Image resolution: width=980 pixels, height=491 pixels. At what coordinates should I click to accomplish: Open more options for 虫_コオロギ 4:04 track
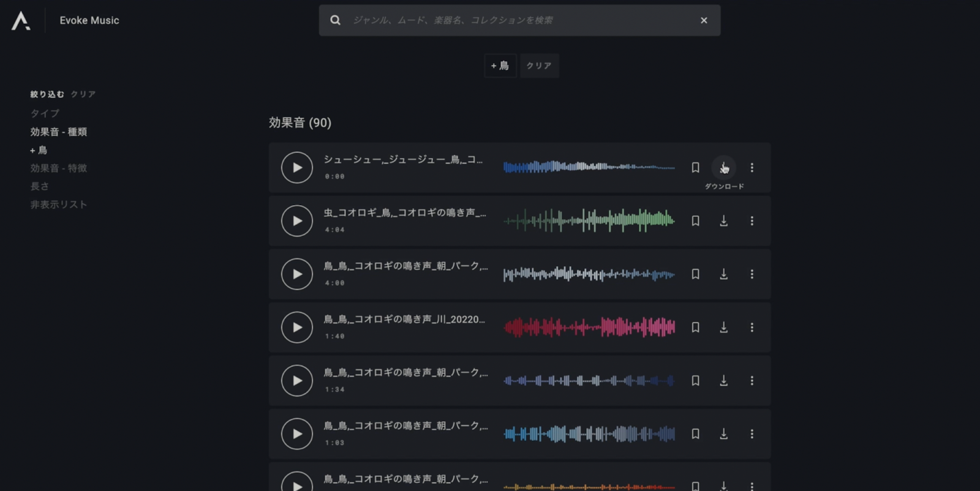click(x=752, y=221)
